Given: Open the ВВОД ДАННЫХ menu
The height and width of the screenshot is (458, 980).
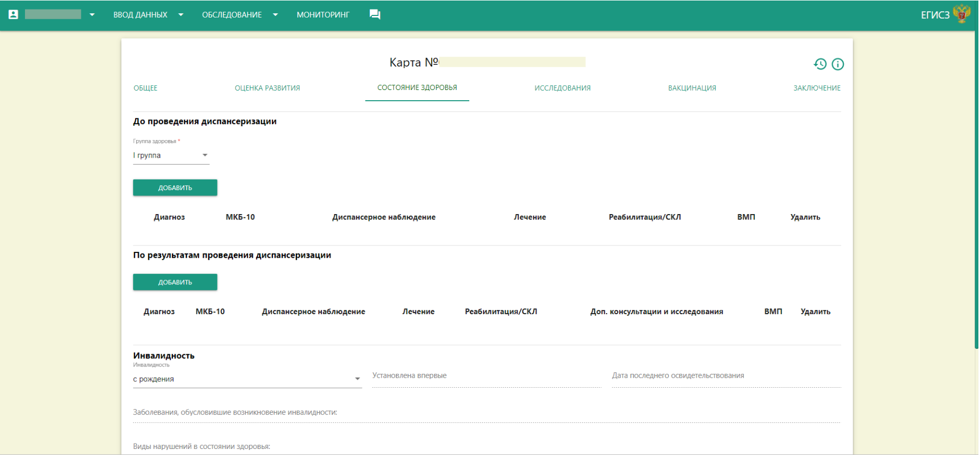Looking at the screenshot, I should tap(140, 15).
